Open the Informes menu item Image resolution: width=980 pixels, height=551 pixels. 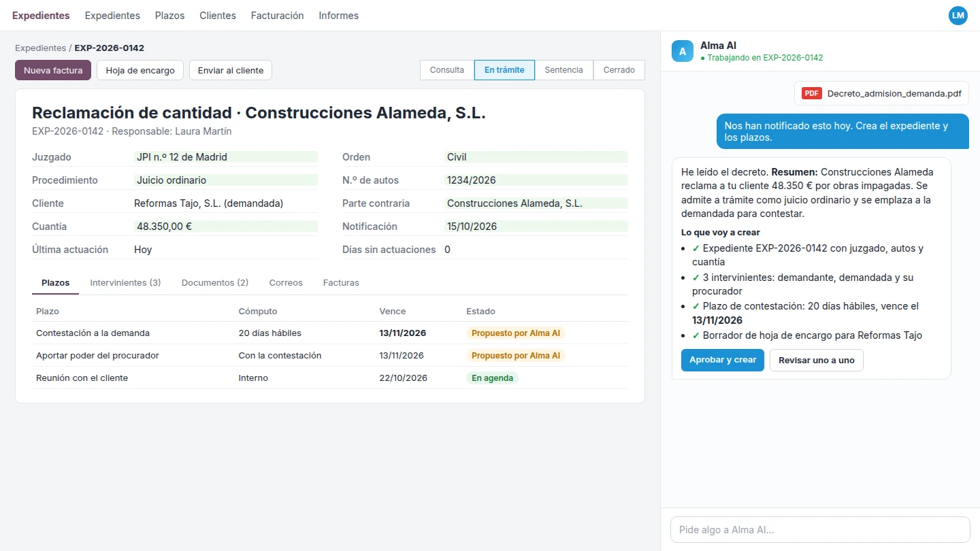click(x=338, y=16)
